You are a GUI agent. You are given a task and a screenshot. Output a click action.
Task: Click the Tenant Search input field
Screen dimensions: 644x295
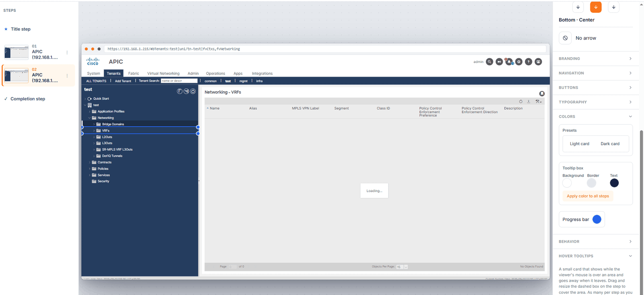179,81
